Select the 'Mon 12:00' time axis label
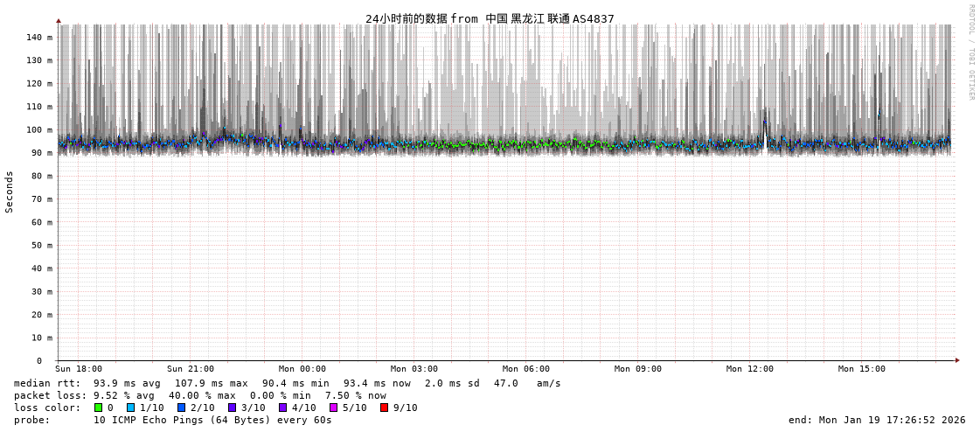The width and height of the screenshot is (980, 432). pos(749,369)
